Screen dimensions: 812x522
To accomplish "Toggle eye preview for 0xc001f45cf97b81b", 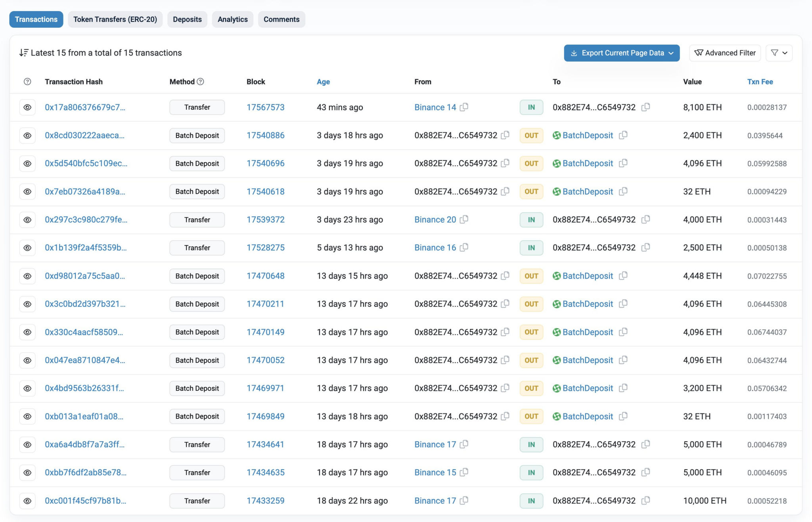I will tap(27, 501).
